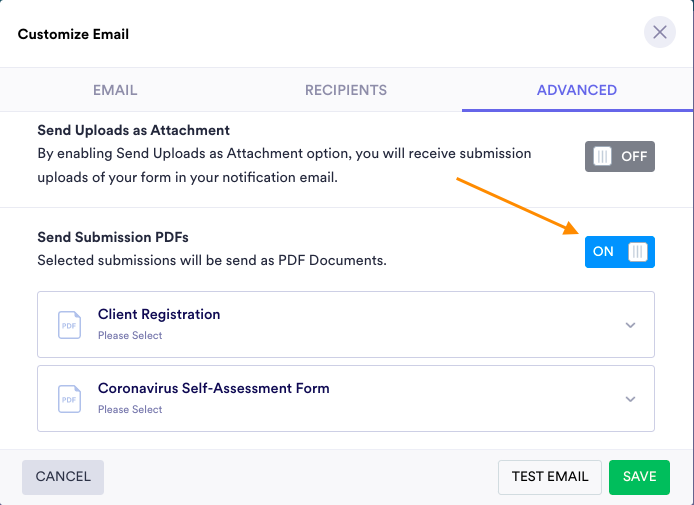
Task: Select the Advanced tab
Action: point(577,90)
